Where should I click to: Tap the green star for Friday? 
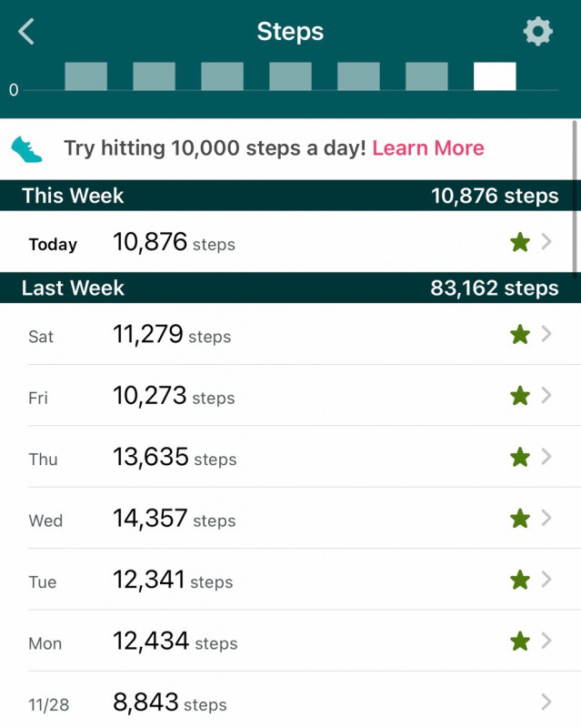point(519,396)
